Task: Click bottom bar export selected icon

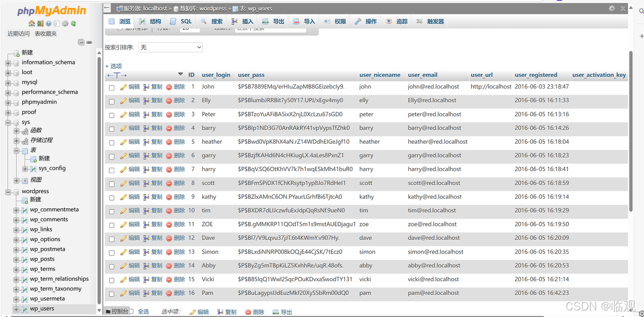Action: click(x=276, y=312)
